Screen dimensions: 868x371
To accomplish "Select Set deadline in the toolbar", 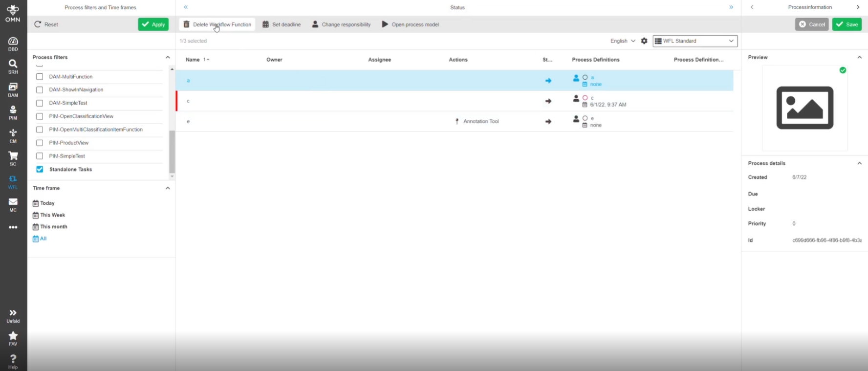I will (282, 24).
